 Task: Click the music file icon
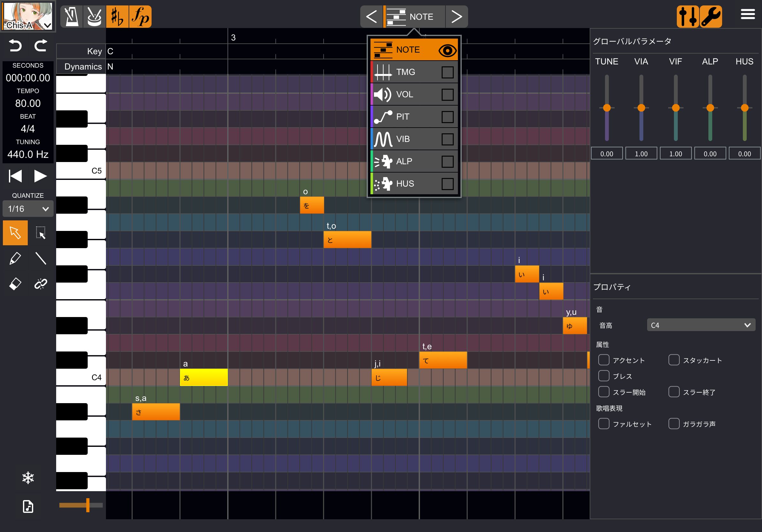pos(28,506)
